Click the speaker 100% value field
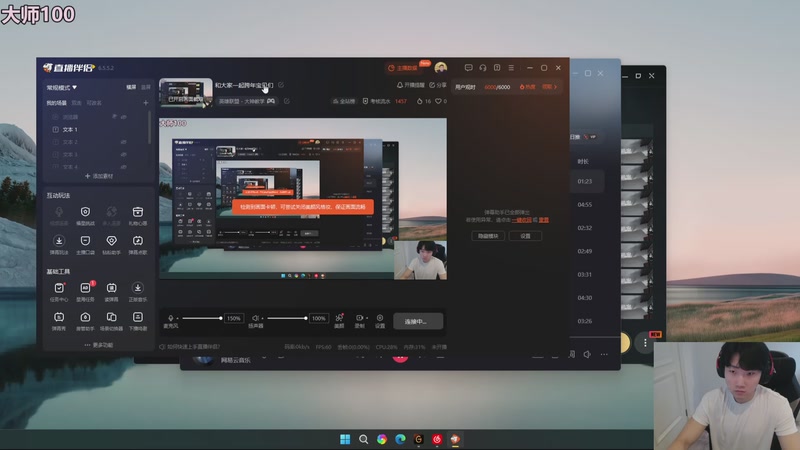Image resolution: width=800 pixels, height=450 pixels. (x=319, y=318)
